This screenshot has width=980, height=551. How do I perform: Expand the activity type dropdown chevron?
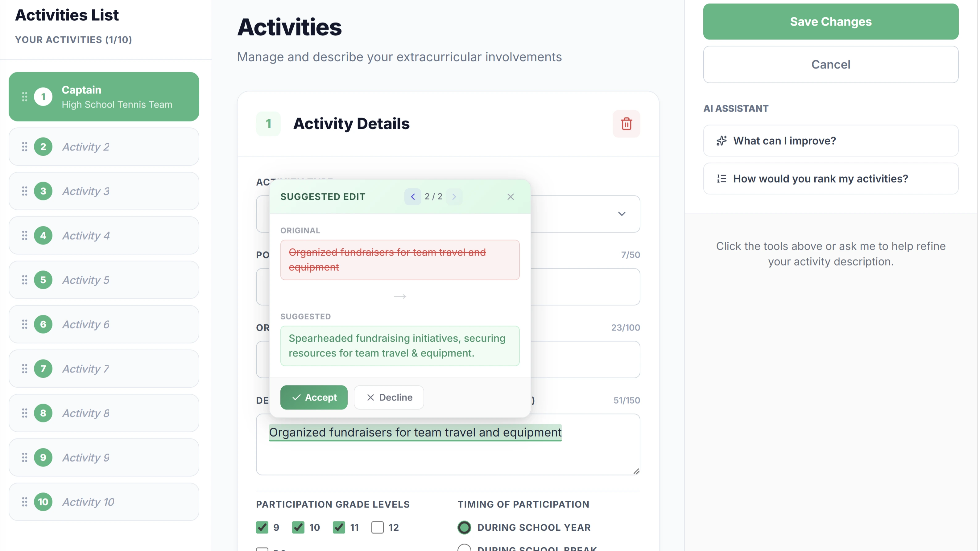click(x=622, y=214)
